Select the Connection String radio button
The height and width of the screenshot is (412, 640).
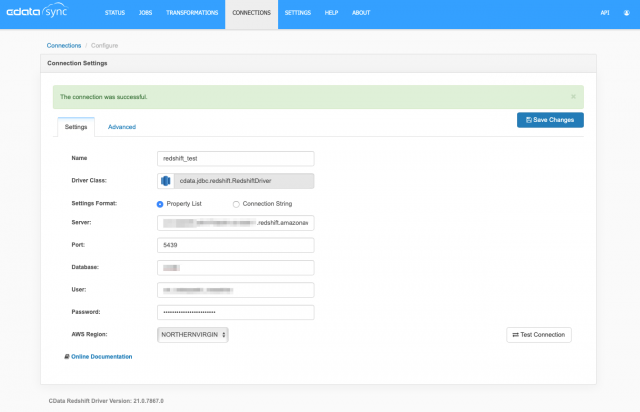click(236, 204)
